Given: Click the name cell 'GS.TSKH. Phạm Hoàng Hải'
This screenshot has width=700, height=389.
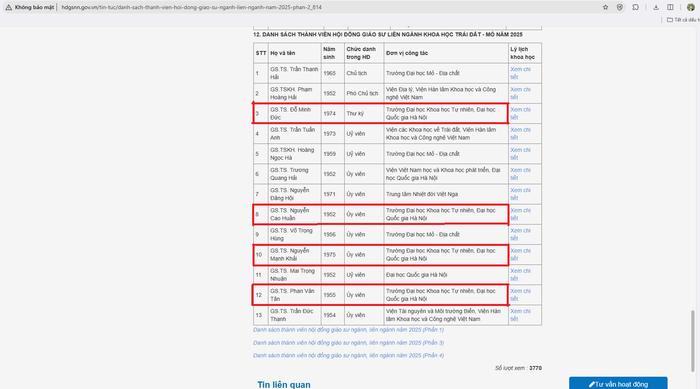Looking at the screenshot, I should pyautogui.click(x=294, y=93).
